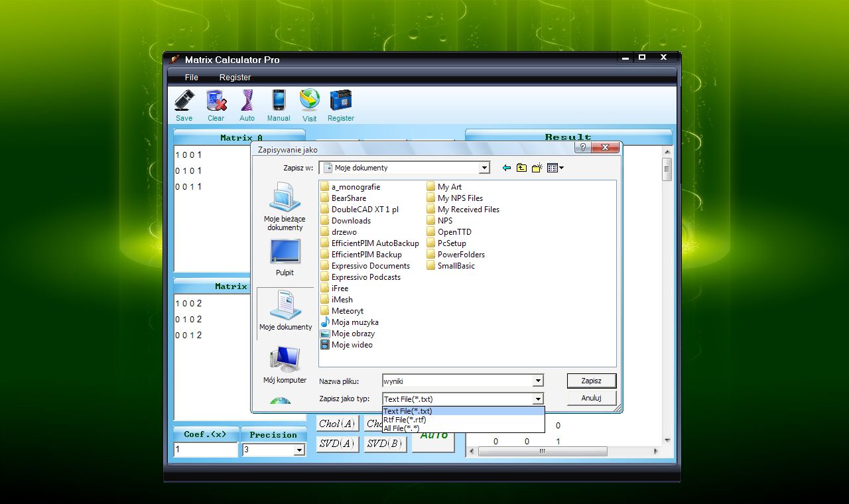Screen dimensions: 849x504
Task: Click the Chol(A) button
Action: pyautogui.click(x=337, y=423)
